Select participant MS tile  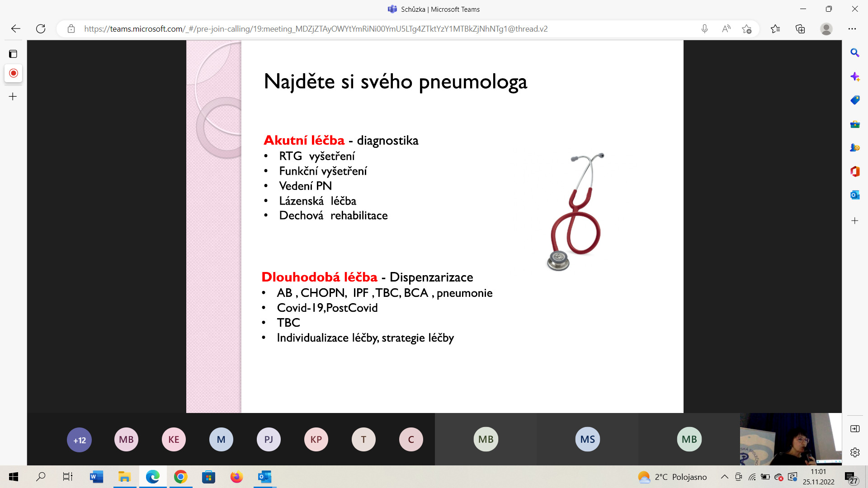[587, 439]
